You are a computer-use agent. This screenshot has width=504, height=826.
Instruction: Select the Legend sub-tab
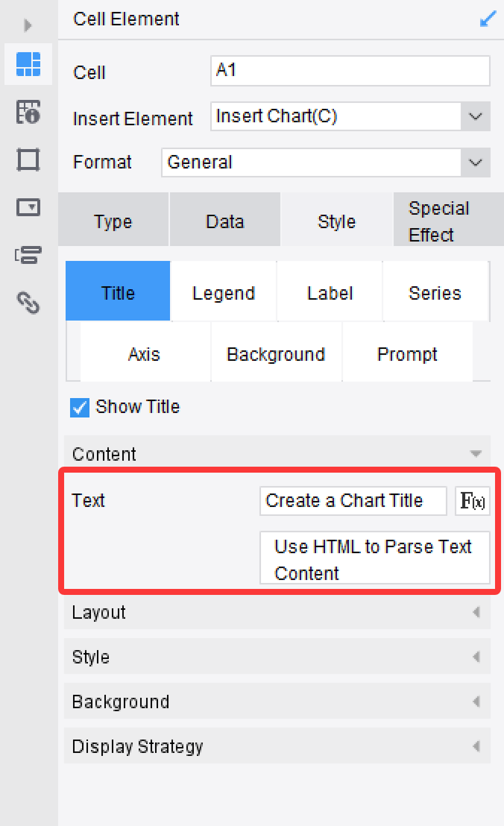224,291
